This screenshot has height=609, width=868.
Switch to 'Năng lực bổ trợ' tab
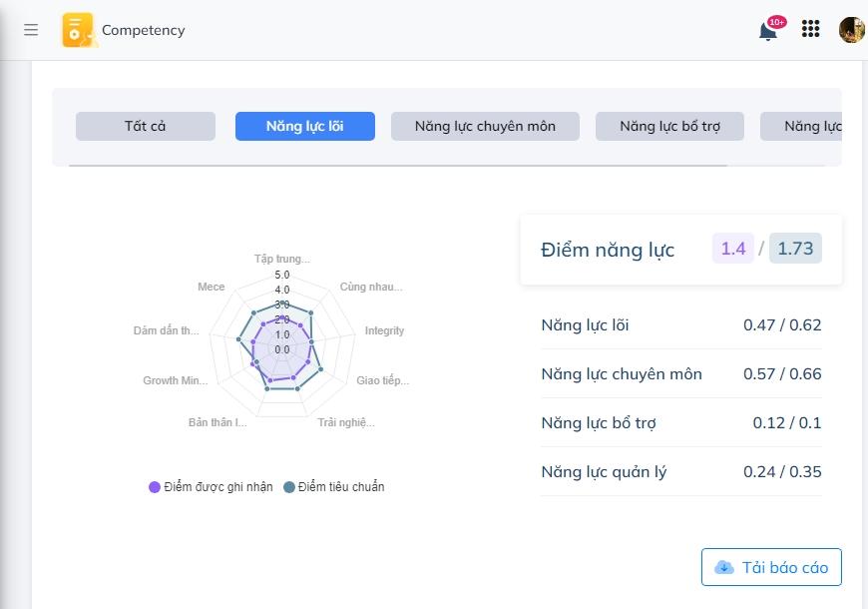click(x=669, y=126)
